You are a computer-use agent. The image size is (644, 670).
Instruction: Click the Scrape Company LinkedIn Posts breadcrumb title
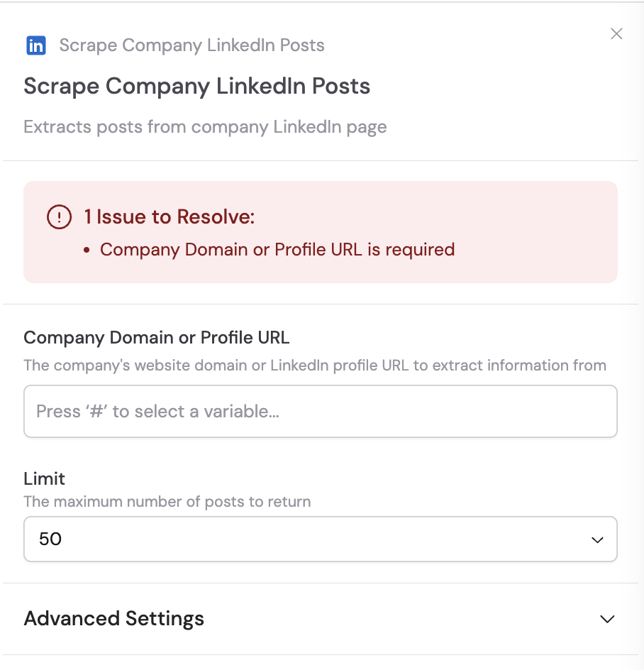(191, 45)
